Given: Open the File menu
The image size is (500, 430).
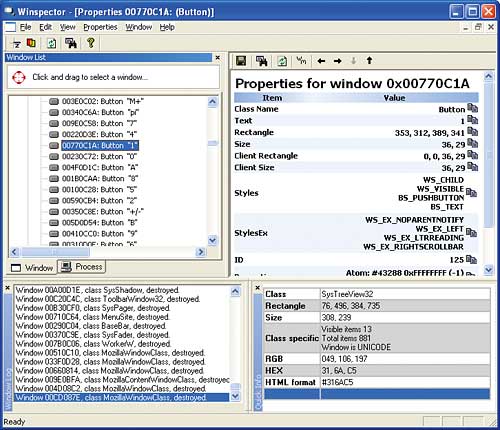Looking at the screenshot, I should [x=25, y=27].
